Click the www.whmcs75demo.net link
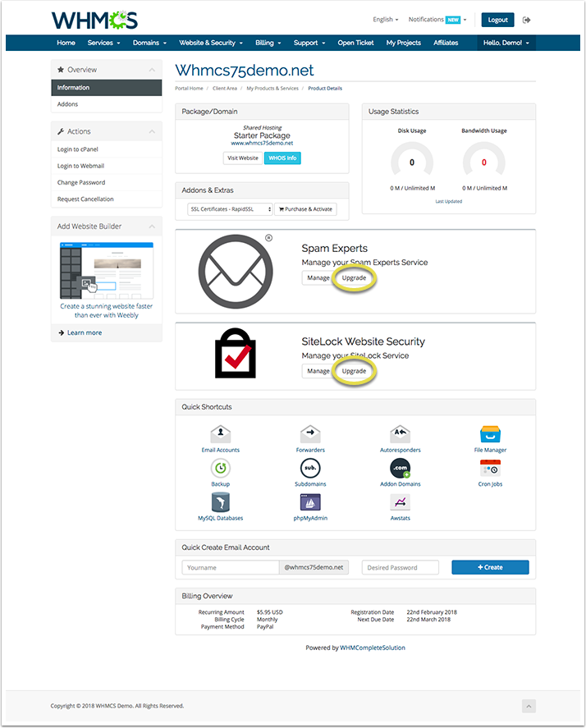This screenshot has height=728, width=586. (262, 144)
